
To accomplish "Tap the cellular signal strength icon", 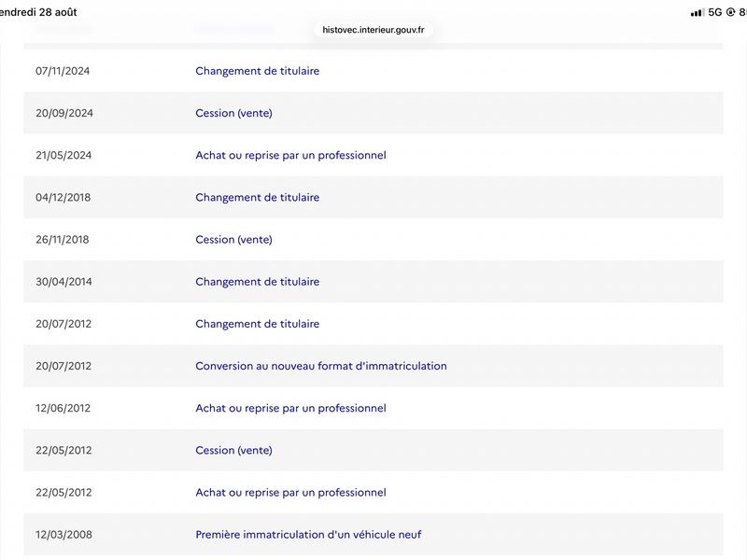I will [697, 13].
